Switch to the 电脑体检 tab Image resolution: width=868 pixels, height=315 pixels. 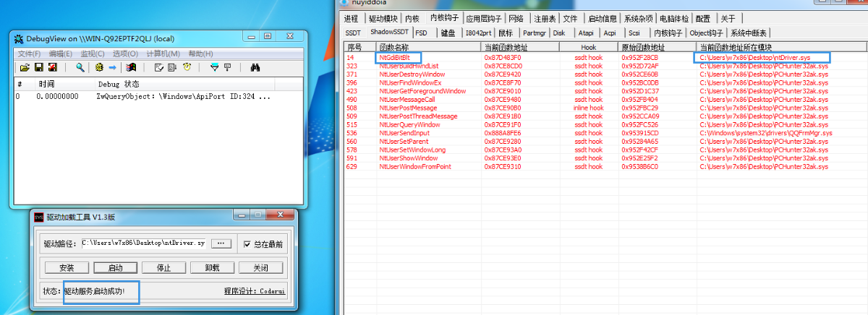pos(675,19)
